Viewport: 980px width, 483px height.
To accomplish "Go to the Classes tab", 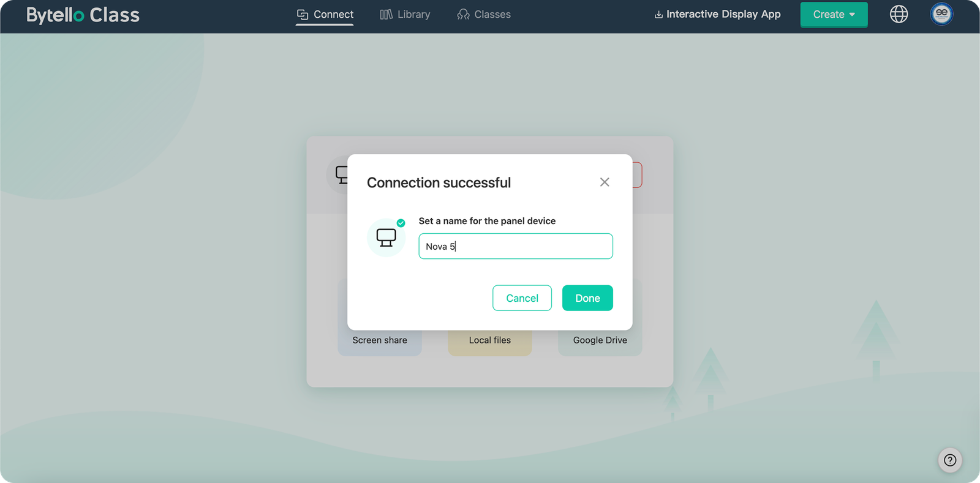I will click(484, 14).
